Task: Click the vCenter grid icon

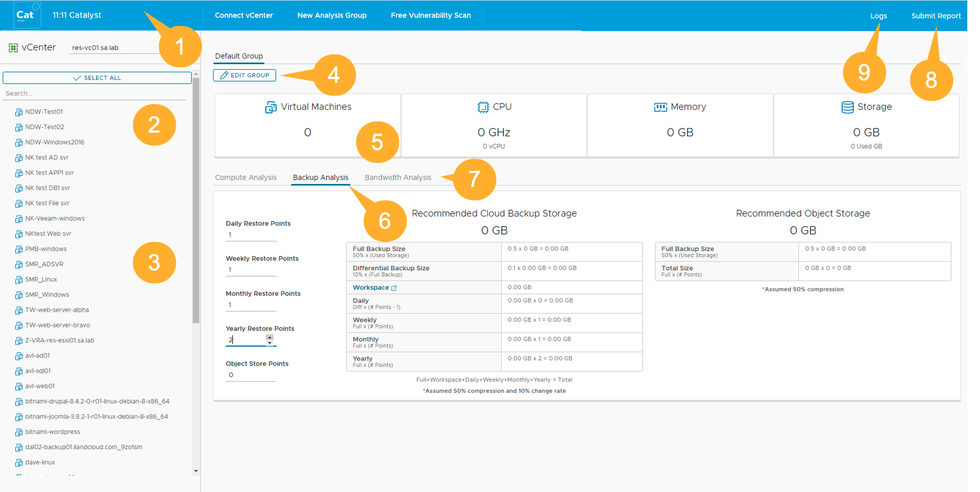Action: (x=13, y=48)
